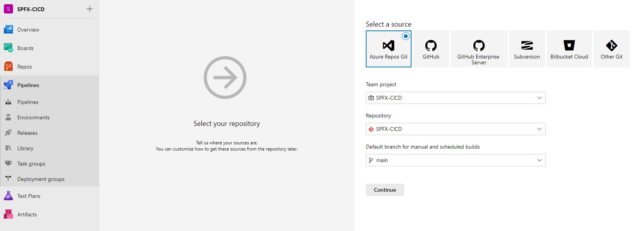Expand the default branch dropdown showing main

(455, 160)
